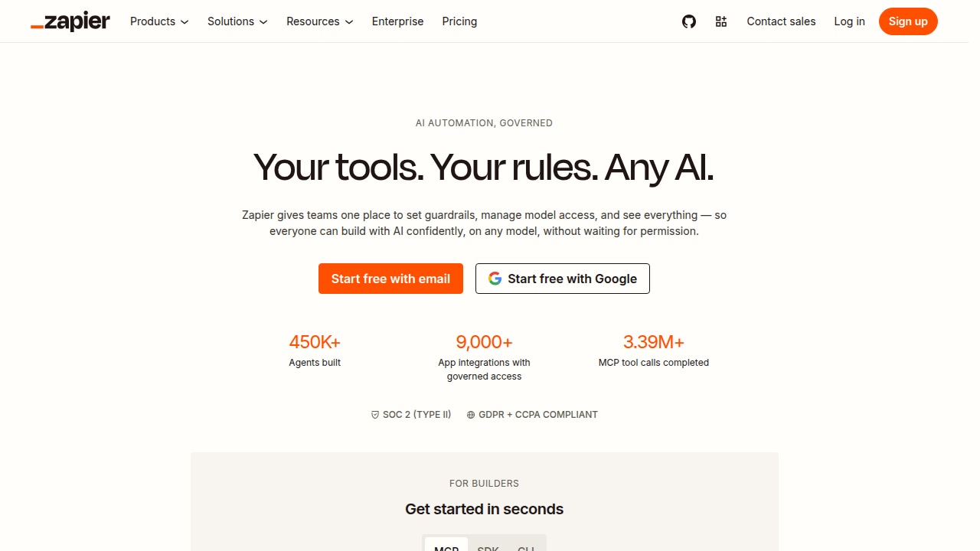Open the apps grid icon
The width and height of the screenshot is (980, 551).
[x=721, y=21]
